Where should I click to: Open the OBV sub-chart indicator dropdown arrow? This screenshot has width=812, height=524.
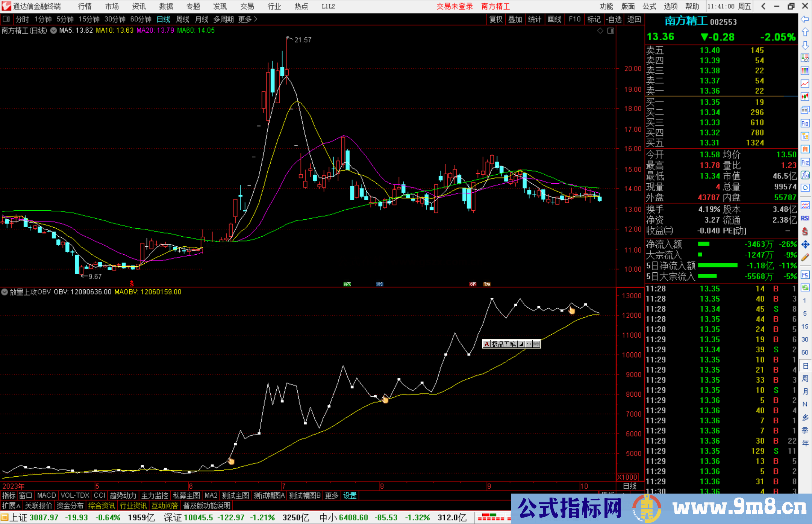point(5,292)
